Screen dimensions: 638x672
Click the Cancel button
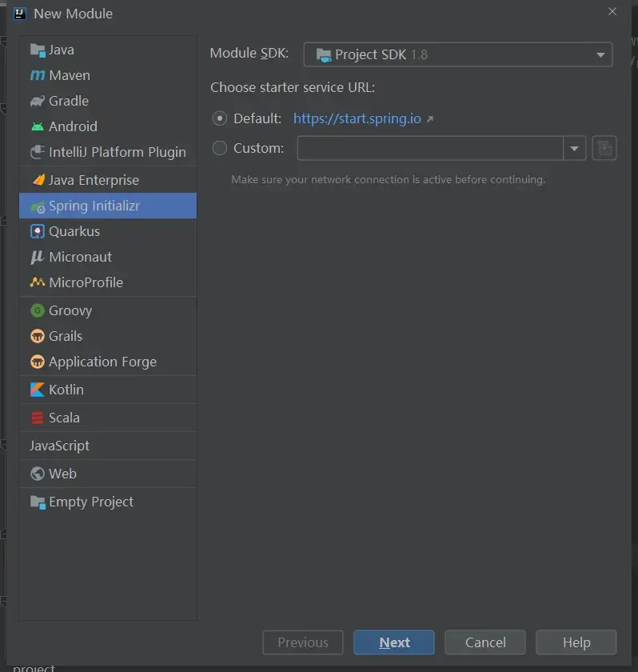click(485, 642)
